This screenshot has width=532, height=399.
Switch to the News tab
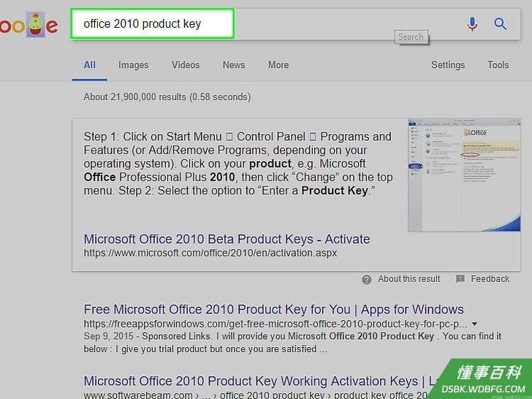234,65
